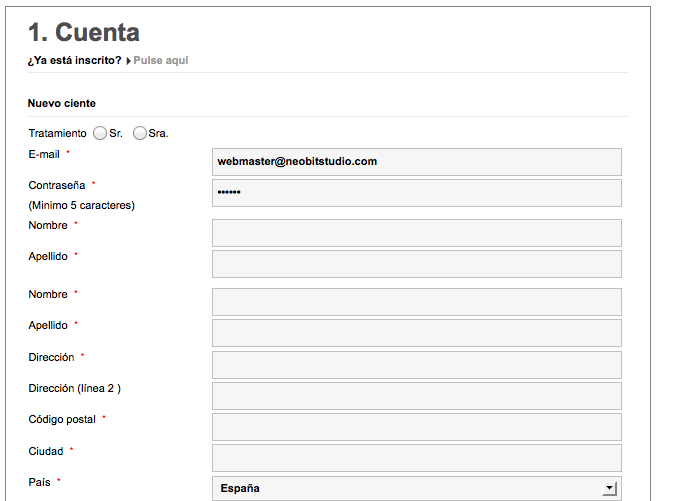Click into the Contraseña password field
The image size is (692, 501).
(x=416, y=192)
